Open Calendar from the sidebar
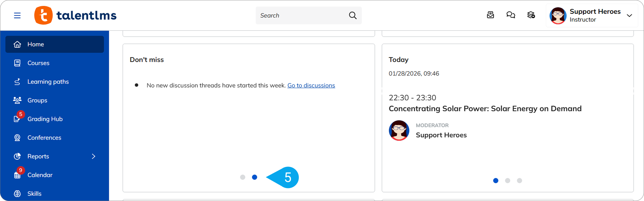 [40, 175]
